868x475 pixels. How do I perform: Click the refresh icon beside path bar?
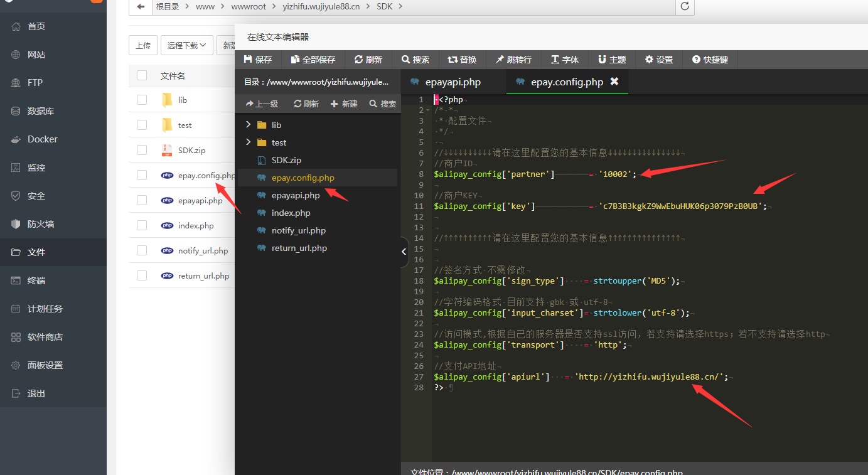click(x=685, y=6)
